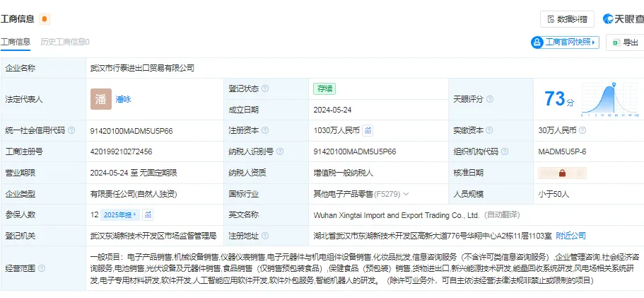Open 工商官网快照 snapshot button
The width and height of the screenshot is (644, 298).
565,42
